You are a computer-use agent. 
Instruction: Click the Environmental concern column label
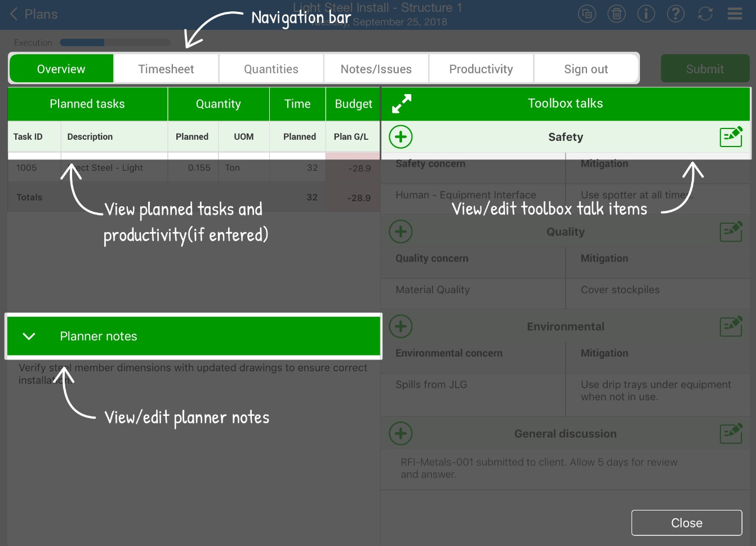point(449,353)
